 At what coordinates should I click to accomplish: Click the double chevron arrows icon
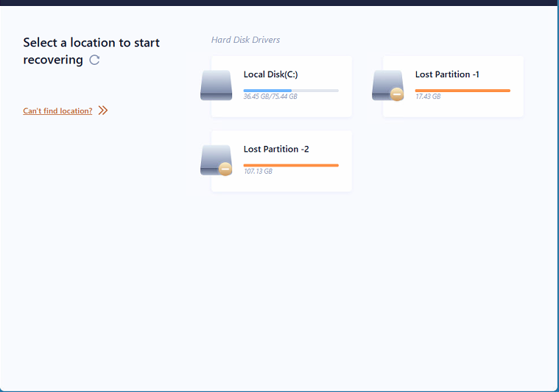coord(103,111)
